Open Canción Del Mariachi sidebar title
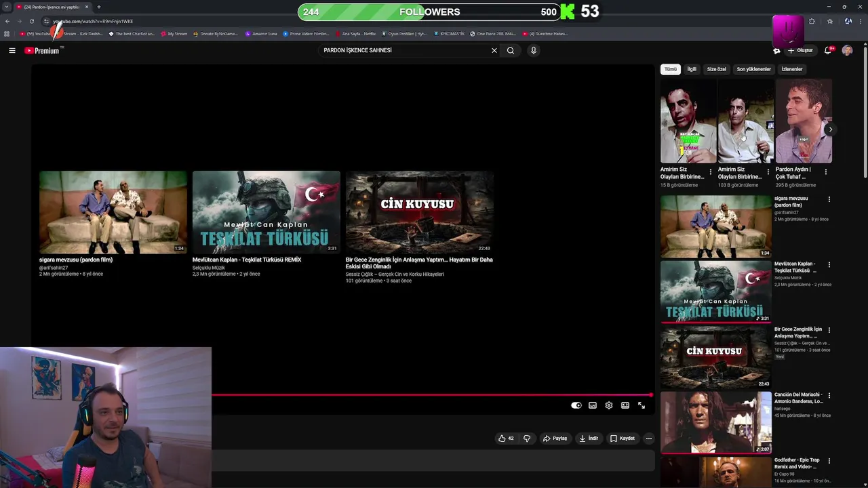Viewport: 868px width, 488px height. (x=798, y=398)
